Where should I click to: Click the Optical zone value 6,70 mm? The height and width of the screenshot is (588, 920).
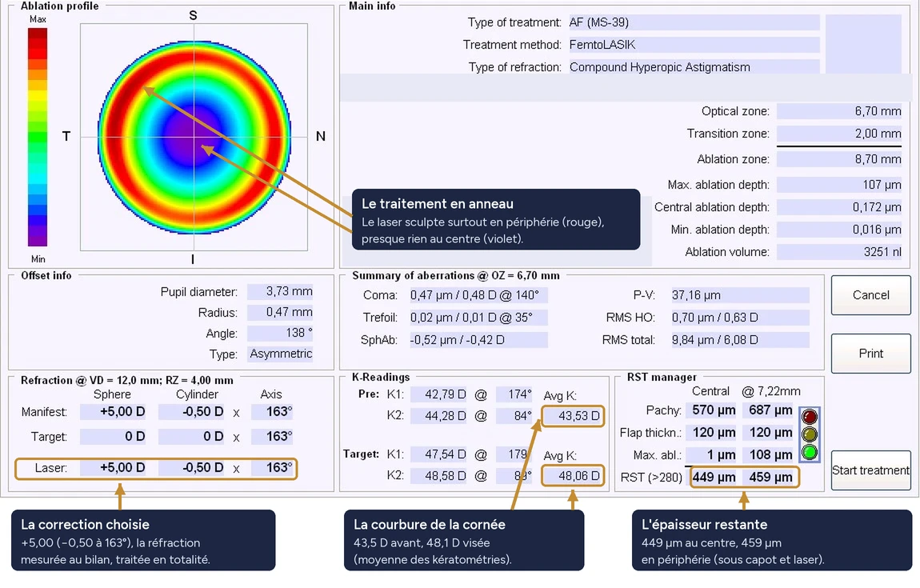click(839, 111)
